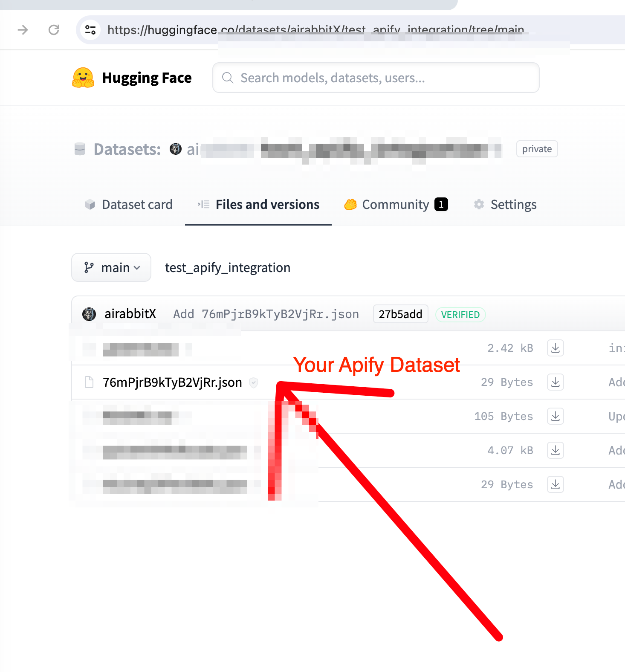625x672 pixels.
Task: Click the browser forward arrow
Action: (23, 30)
